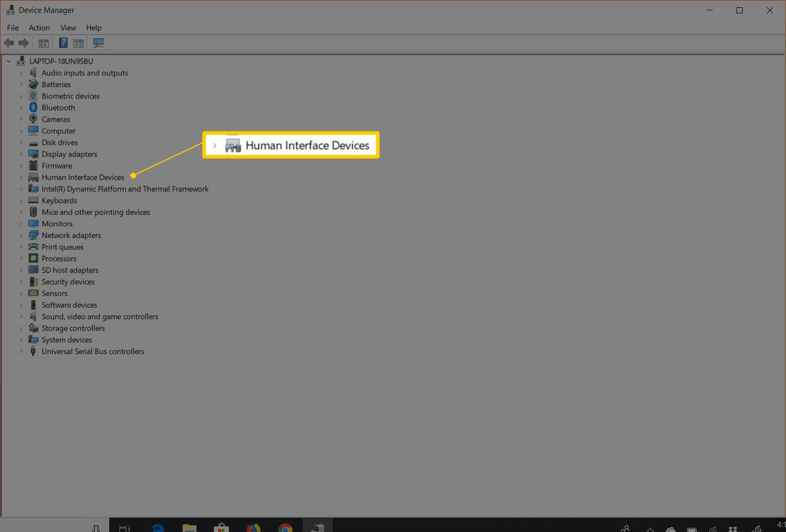Toggle the Show/Hide Console Tree toolbar icon
This screenshot has height=532, width=786.
(44, 43)
